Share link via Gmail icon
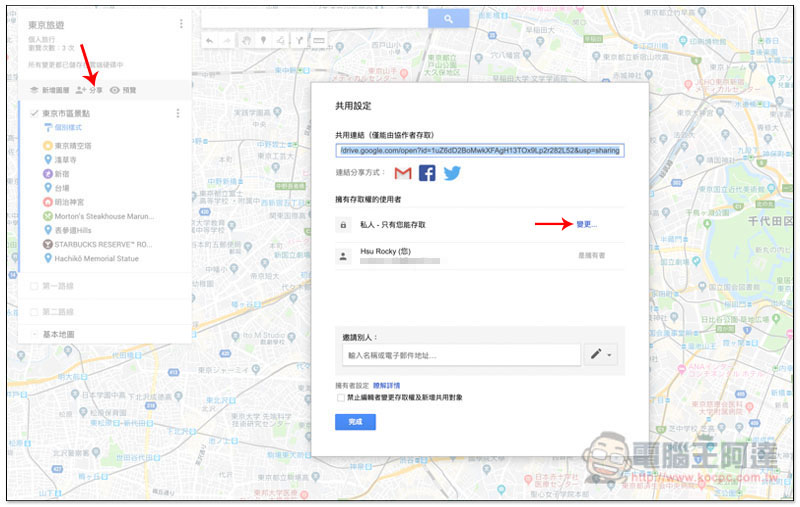Screen dimensions: 800x507 tap(403, 173)
